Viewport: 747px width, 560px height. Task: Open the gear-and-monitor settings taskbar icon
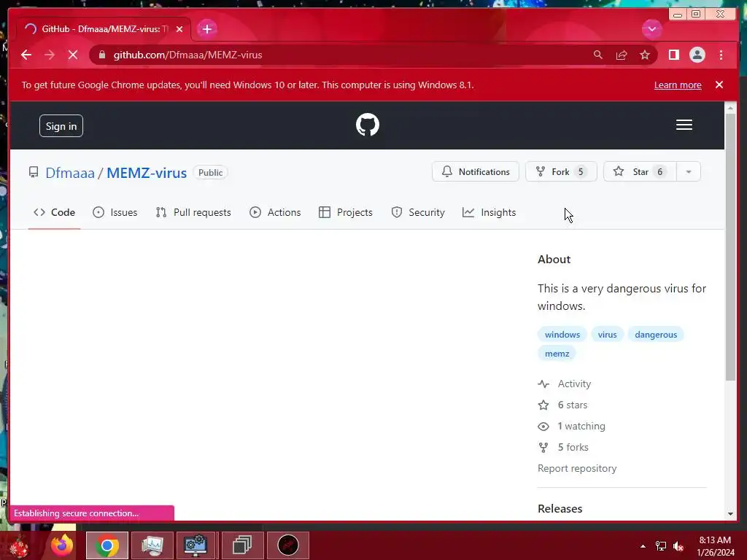click(x=196, y=545)
